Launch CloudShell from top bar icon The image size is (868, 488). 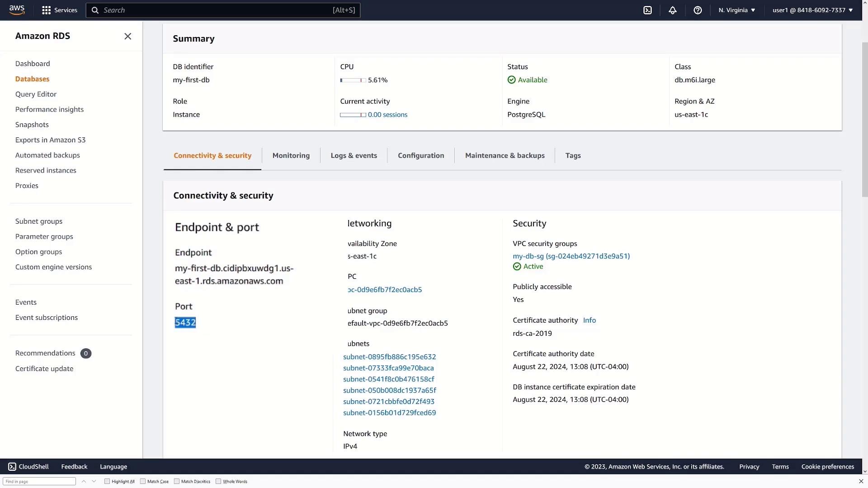pyautogui.click(x=647, y=10)
